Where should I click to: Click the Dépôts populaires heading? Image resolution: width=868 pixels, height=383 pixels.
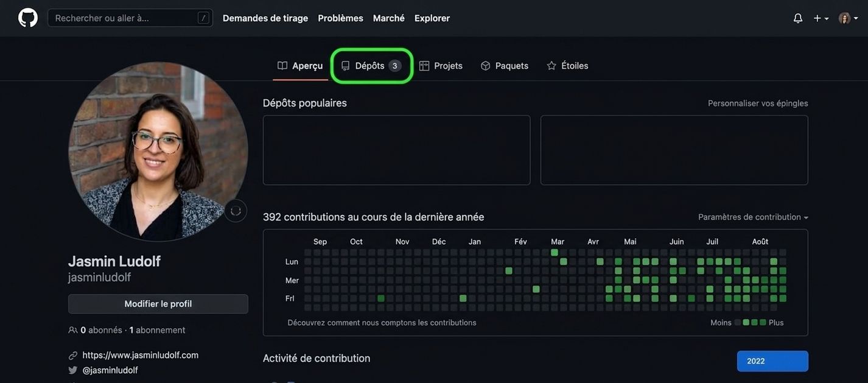[304, 103]
